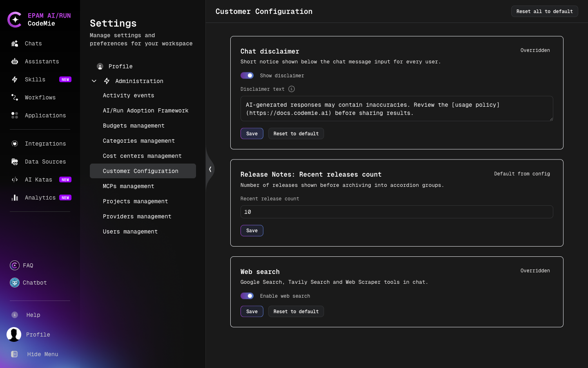Toggle the Show disclaimer switch
Screen dimensions: 588x368
point(247,76)
